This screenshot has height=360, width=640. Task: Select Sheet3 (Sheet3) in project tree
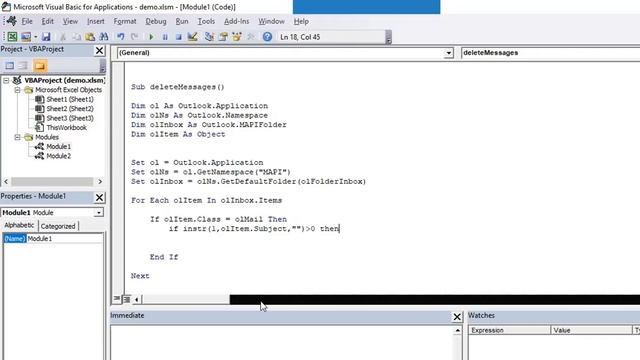click(70, 118)
